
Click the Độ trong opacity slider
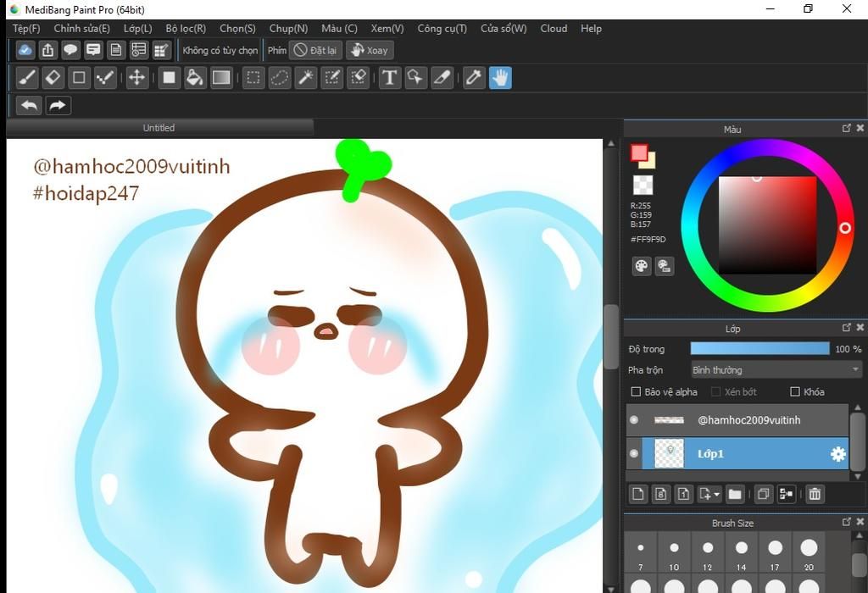pos(760,348)
